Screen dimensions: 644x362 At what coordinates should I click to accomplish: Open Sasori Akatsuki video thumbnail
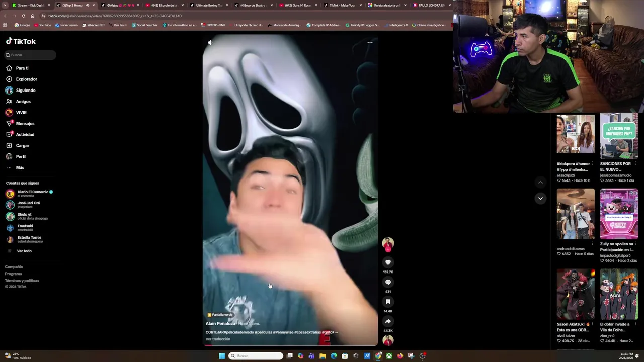click(x=576, y=295)
